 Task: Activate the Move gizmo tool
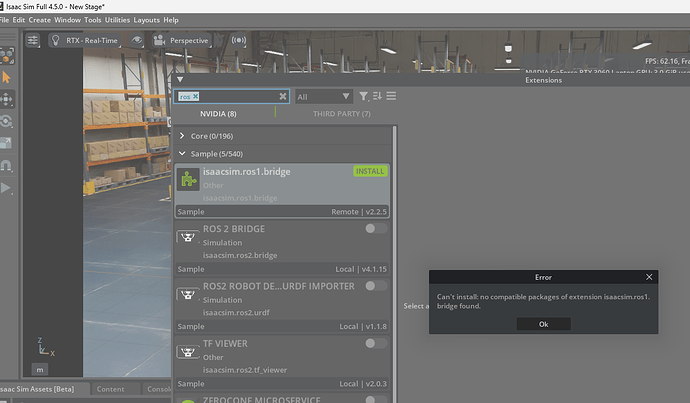(7, 99)
